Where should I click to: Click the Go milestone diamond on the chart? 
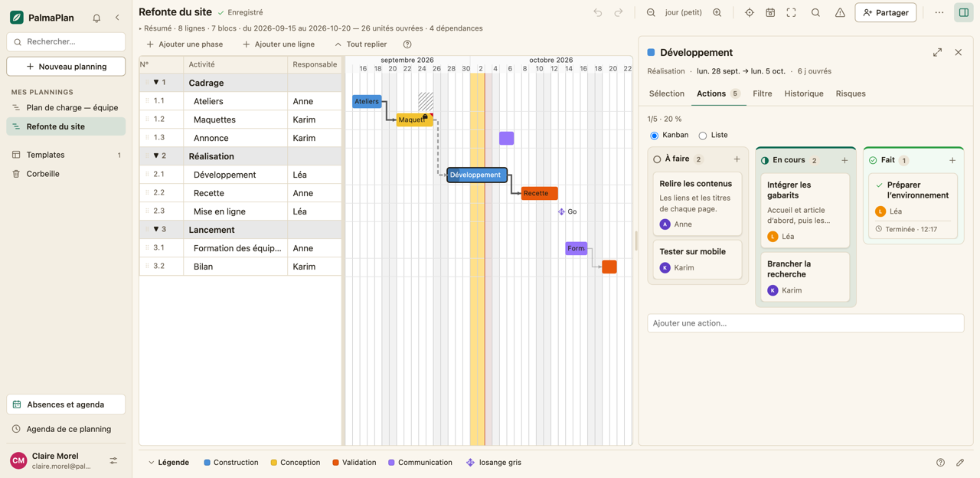coord(561,211)
